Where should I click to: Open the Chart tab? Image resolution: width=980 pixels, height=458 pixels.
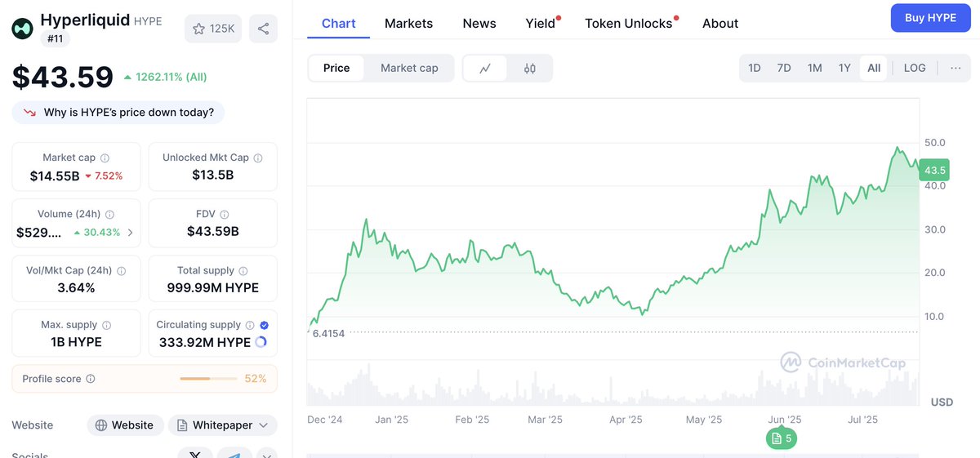(339, 24)
